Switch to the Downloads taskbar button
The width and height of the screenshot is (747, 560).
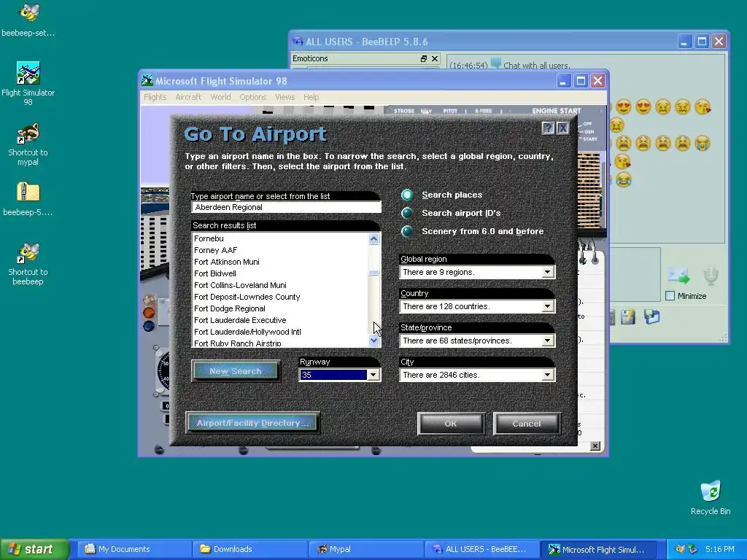tap(251, 549)
